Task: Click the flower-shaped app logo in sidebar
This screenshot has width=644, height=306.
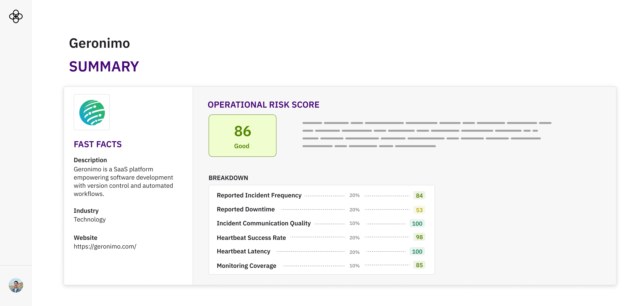Action: coord(16,16)
